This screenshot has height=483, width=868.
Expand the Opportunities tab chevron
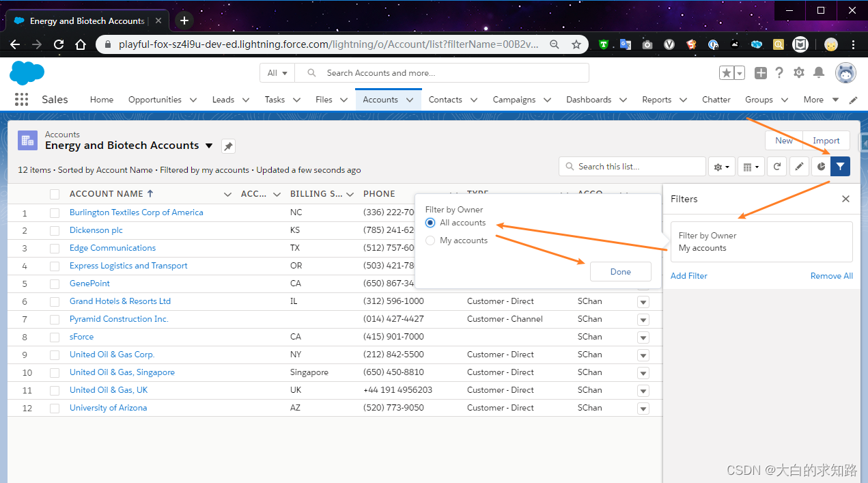point(193,100)
